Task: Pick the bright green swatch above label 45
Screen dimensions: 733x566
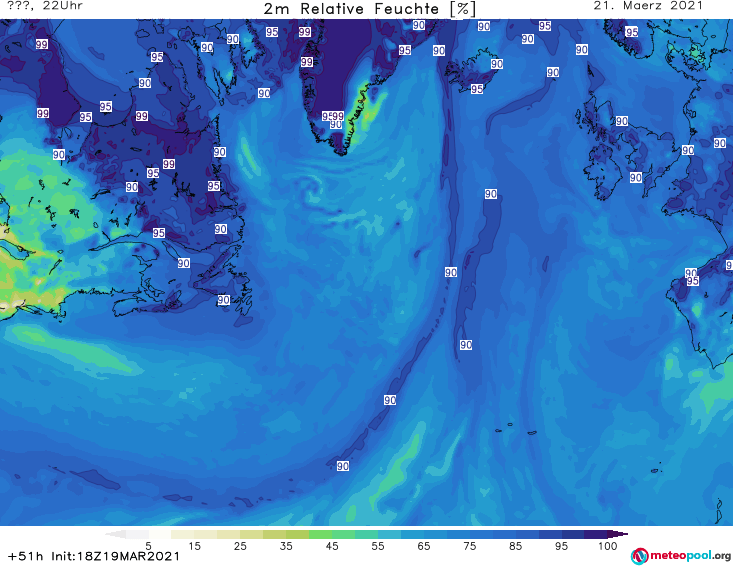Action: click(x=321, y=534)
